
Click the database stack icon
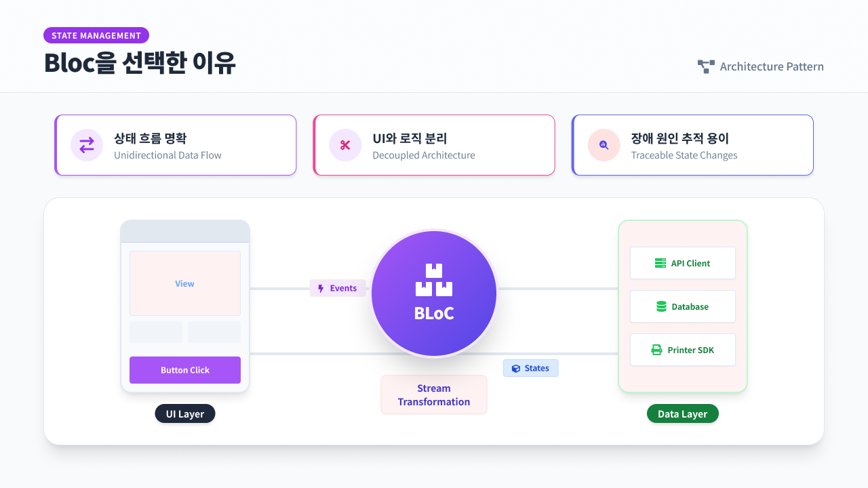click(x=661, y=306)
